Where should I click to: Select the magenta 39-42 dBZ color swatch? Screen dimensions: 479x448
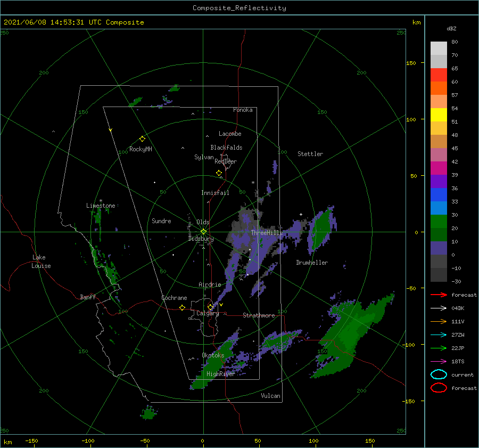pyautogui.click(x=439, y=168)
